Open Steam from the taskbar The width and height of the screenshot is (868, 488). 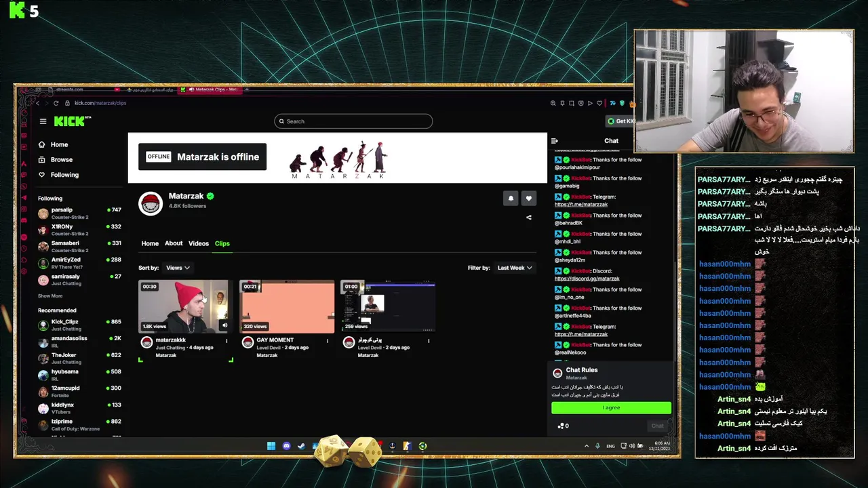pos(301,446)
